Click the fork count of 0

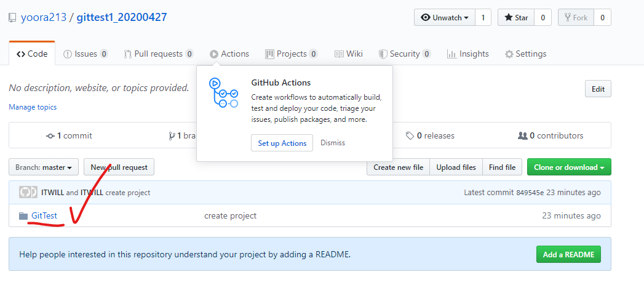tap(602, 18)
